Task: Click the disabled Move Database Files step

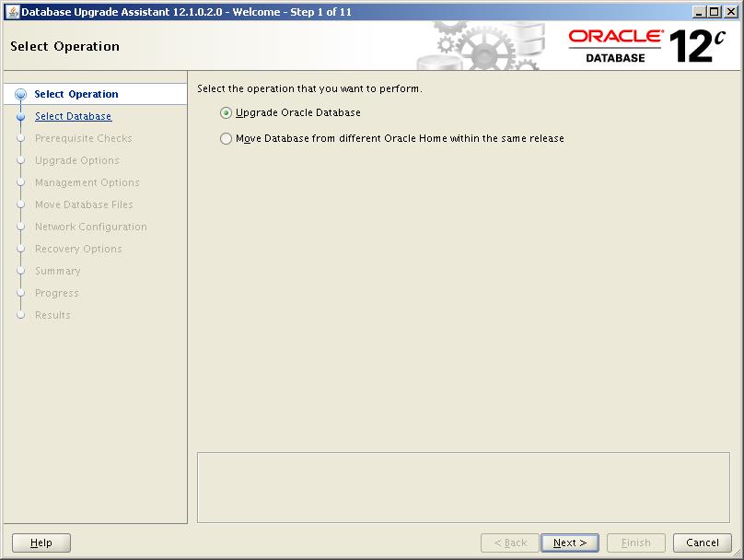Action: coord(84,204)
